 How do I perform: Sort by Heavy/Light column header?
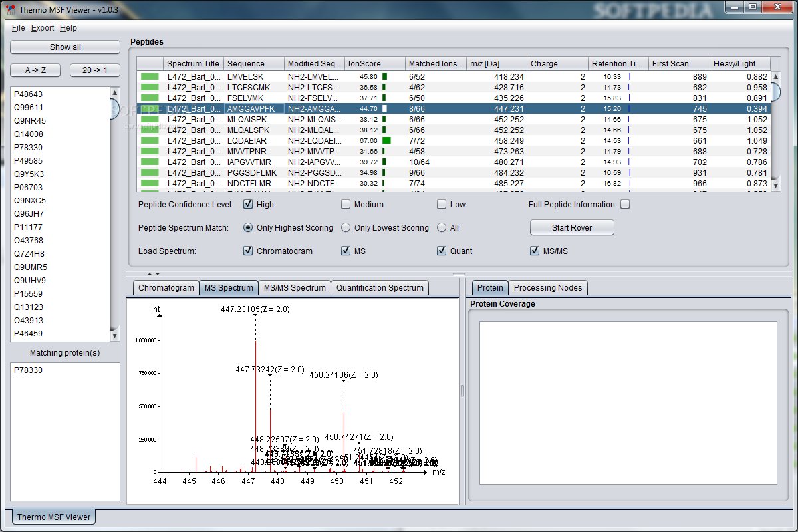pyautogui.click(x=740, y=64)
